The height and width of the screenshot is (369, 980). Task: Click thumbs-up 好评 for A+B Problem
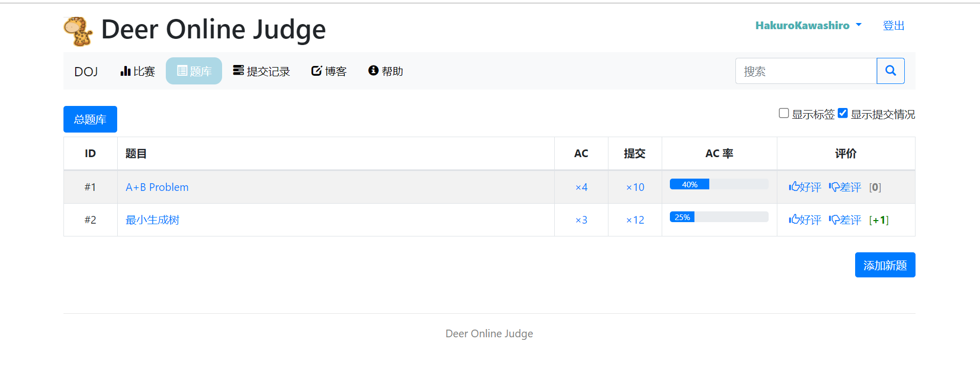click(805, 187)
